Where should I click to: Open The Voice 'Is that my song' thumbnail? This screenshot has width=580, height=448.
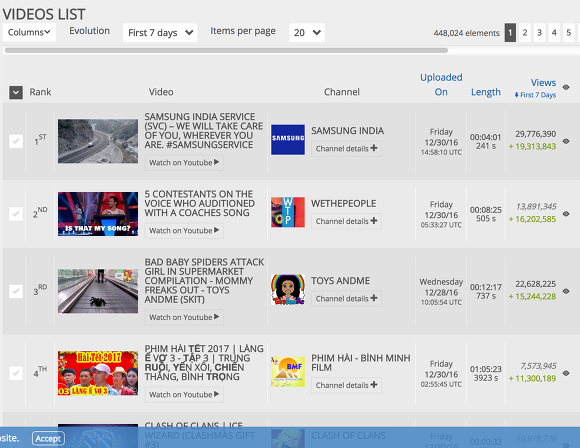[x=98, y=214]
